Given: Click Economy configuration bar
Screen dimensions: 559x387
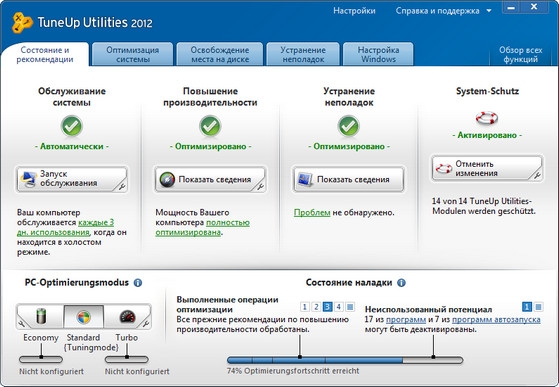Looking at the screenshot, I should (41, 359).
